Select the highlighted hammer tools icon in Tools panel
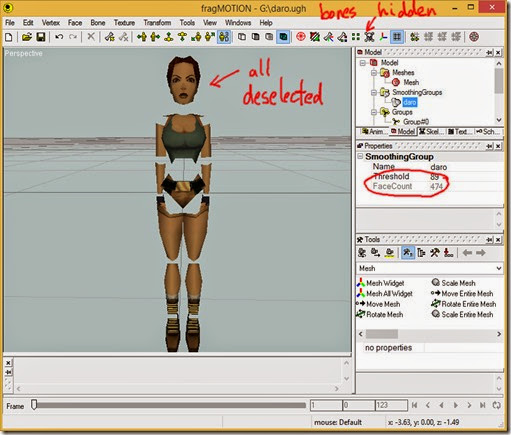 (408, 253)
